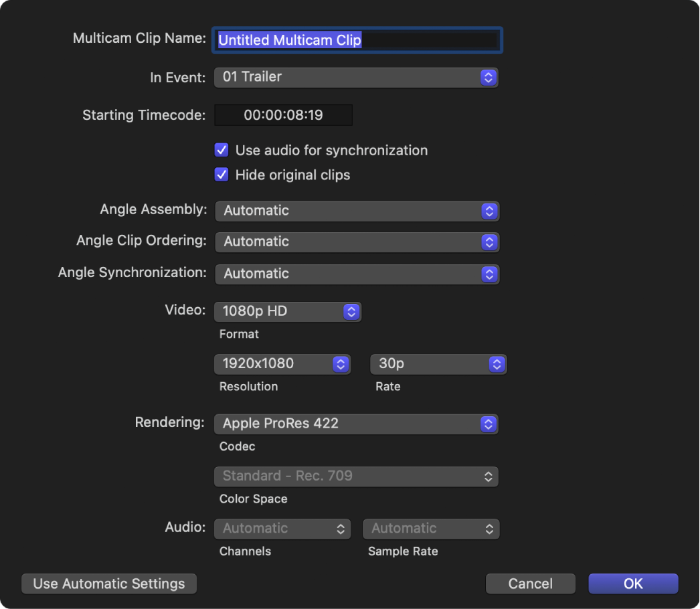Open the Apple ProRes 422 codec dropdown

tap(356, 424)
